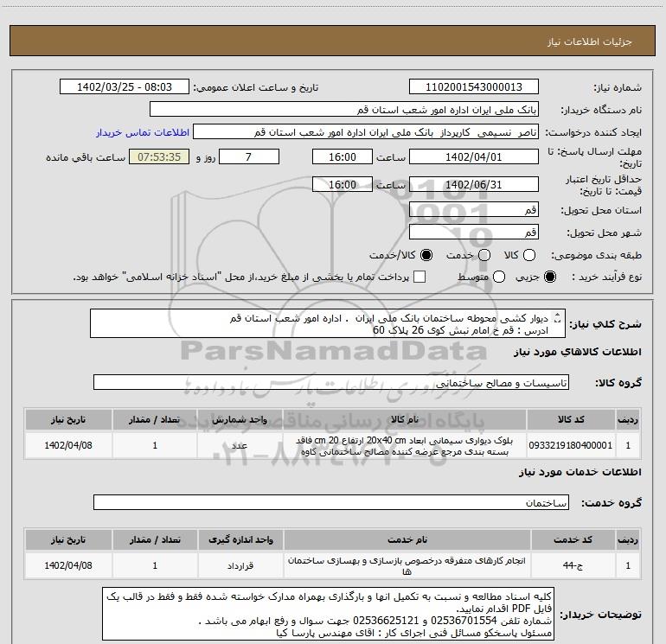Toggle the اسناد خزانه اسلامی payment checkbox
The height and width of the screenshot is (644, 666).
[x=419, y=277]
